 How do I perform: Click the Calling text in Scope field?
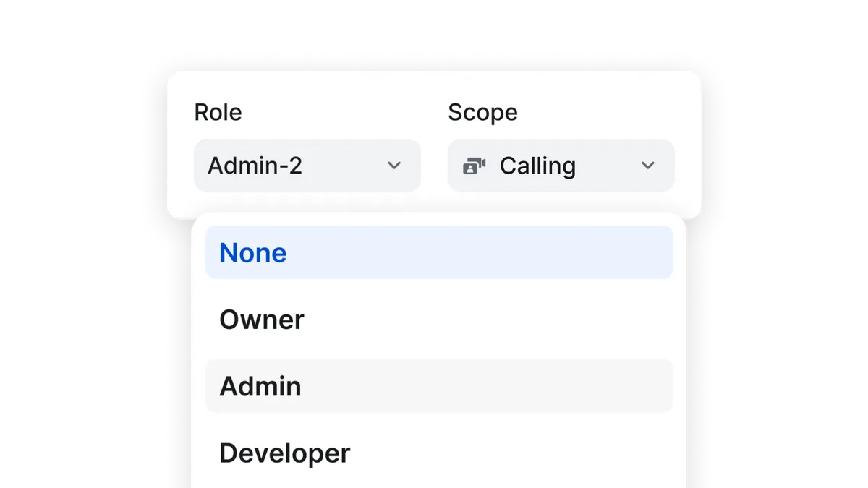[x=537, y=166]
